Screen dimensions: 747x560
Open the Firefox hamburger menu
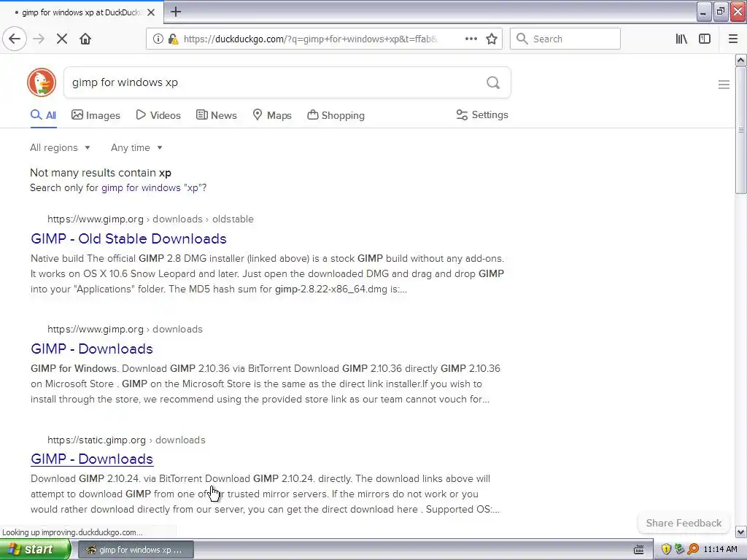(733, 39)
